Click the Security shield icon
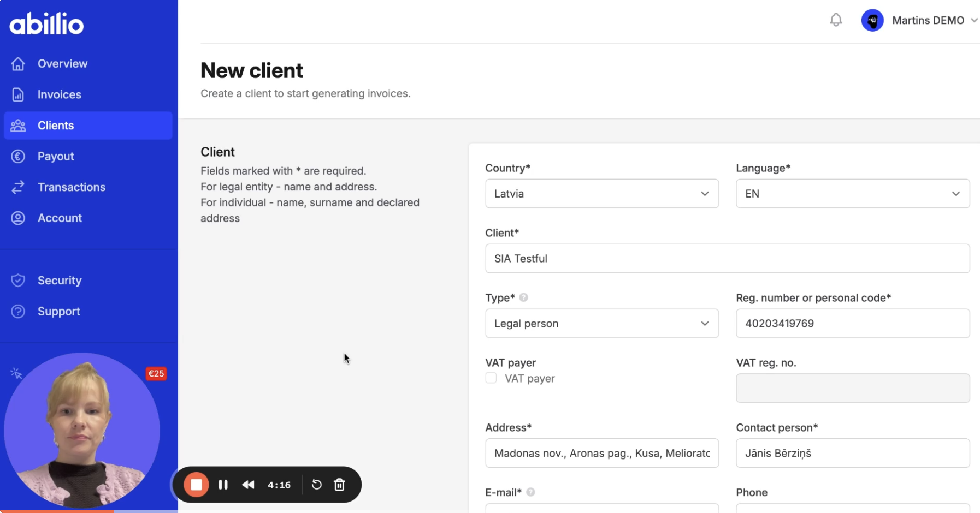This screenshot has width=980, height=513. (18, 281)
